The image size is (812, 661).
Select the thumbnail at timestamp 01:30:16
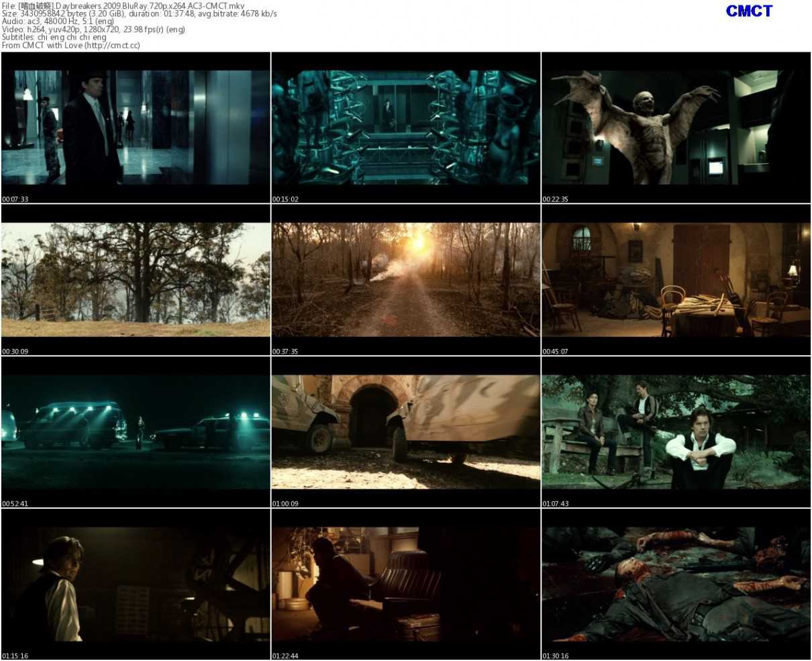click(x=676, y=584)
